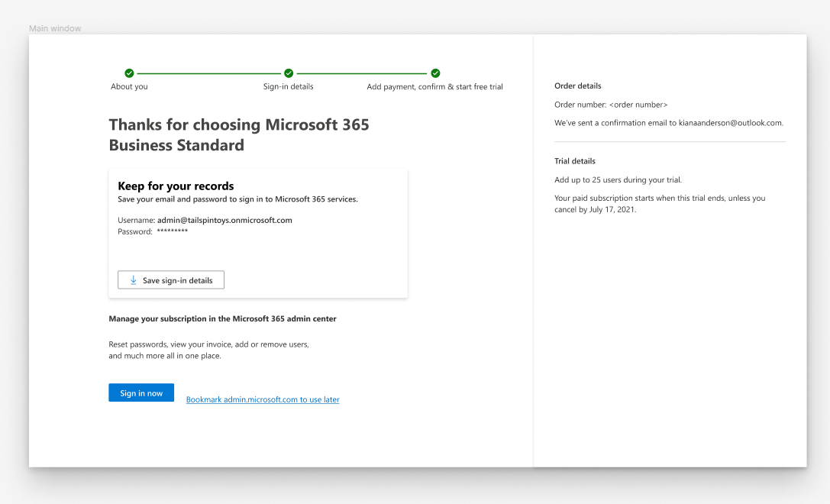Click the Order number: <order number> text
830x504 pixels.
point(611,105)
